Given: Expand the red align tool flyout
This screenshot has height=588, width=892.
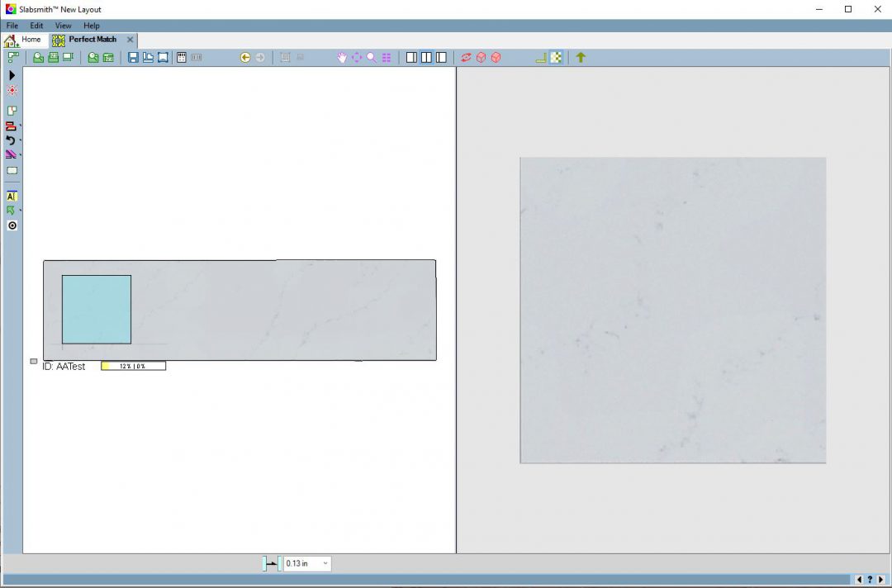Looking at the screenshot, I should tap(20, 126).
